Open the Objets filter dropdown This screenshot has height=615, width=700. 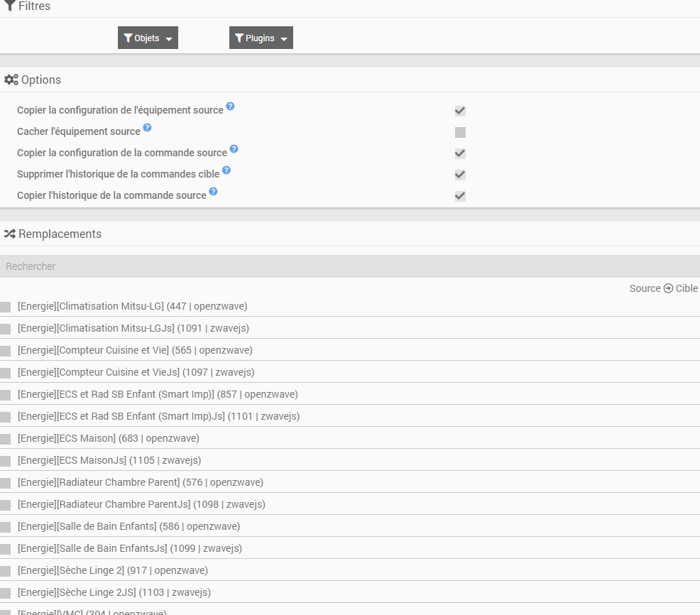[148, 38]
